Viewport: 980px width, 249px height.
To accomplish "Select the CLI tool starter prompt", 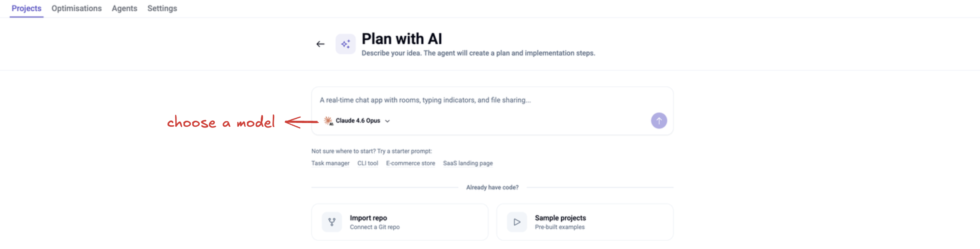I will coord(367,163).
